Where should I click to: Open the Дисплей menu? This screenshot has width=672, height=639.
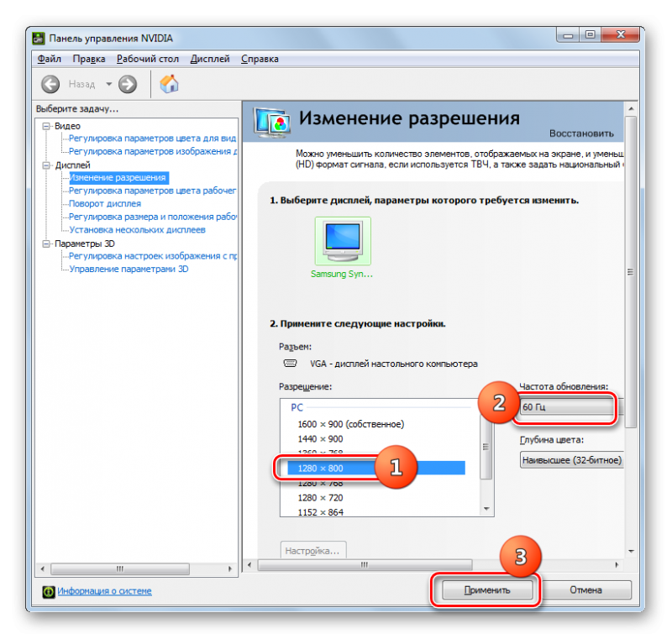coord(210,59)
